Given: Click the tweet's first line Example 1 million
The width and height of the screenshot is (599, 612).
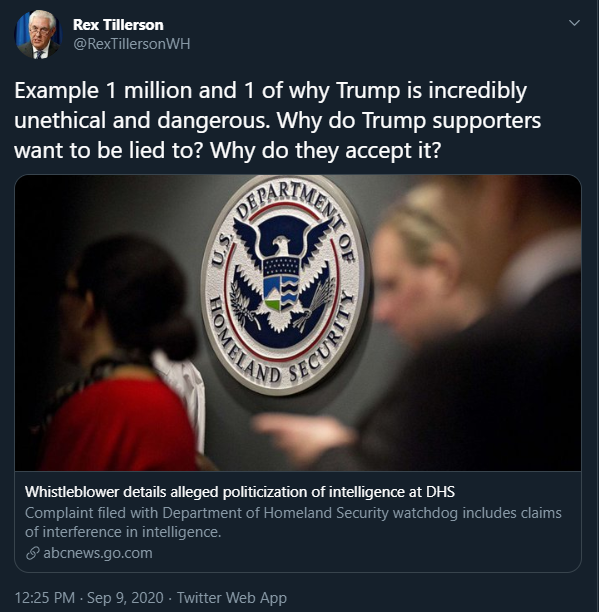Looking at the screenshot, I should (270, 91).
